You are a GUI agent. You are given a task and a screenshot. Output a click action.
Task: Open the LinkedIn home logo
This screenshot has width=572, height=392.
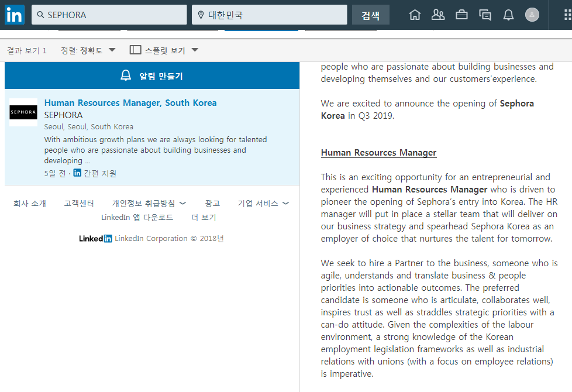coord(15,15)
